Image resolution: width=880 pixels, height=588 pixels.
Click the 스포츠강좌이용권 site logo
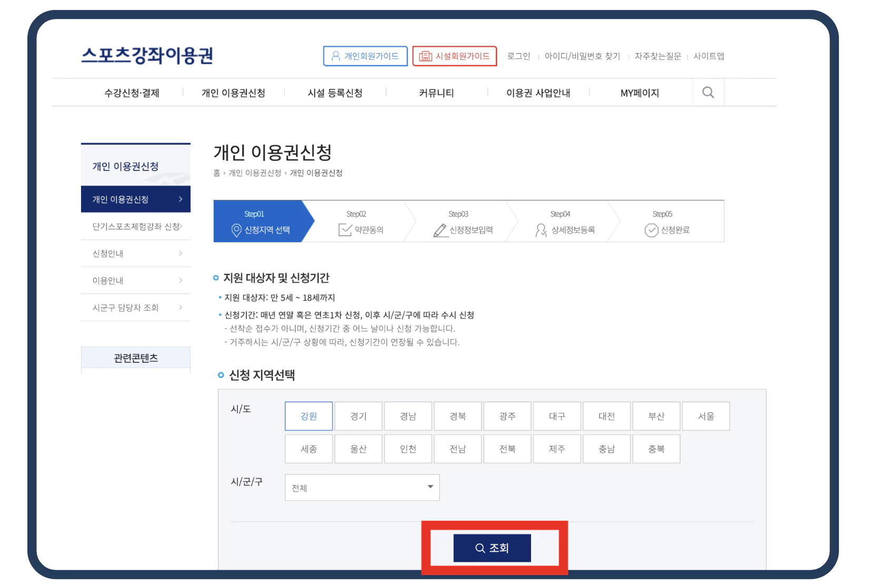pos(147,55)
